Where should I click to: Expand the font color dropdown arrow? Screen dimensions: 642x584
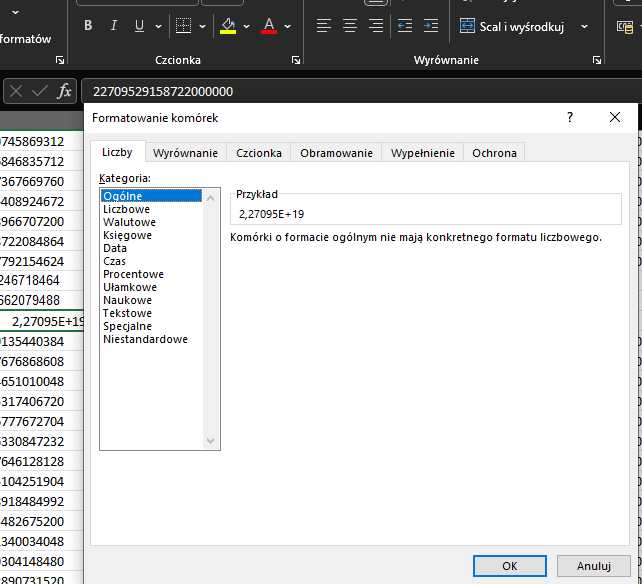(288, 26)
